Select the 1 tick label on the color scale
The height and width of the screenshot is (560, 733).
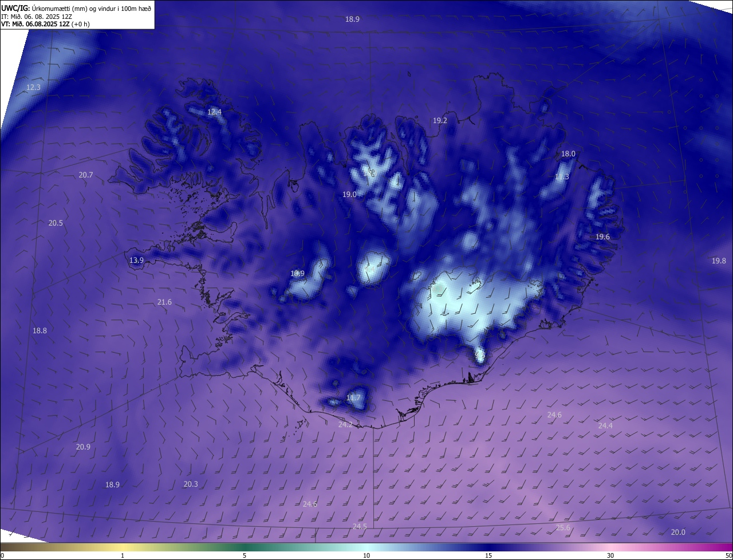(x=123, y=556)
